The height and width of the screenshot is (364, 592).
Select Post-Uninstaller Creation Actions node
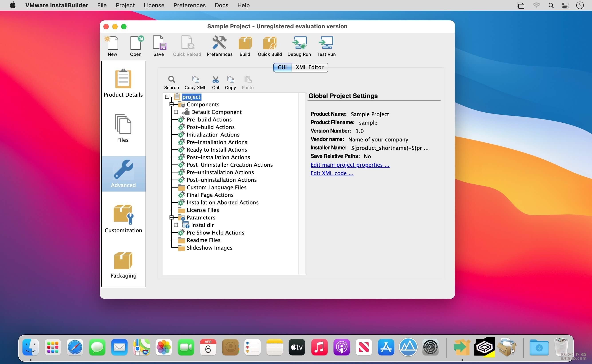pos(230,165)
